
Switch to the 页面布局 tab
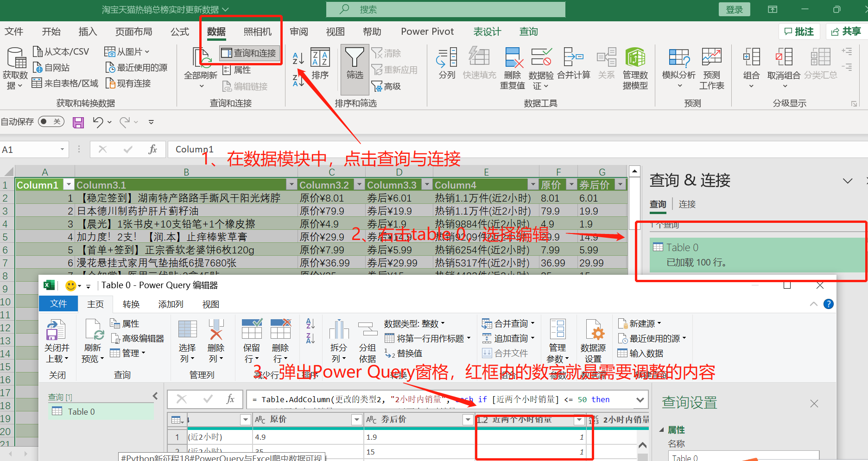tap(133, 32)
